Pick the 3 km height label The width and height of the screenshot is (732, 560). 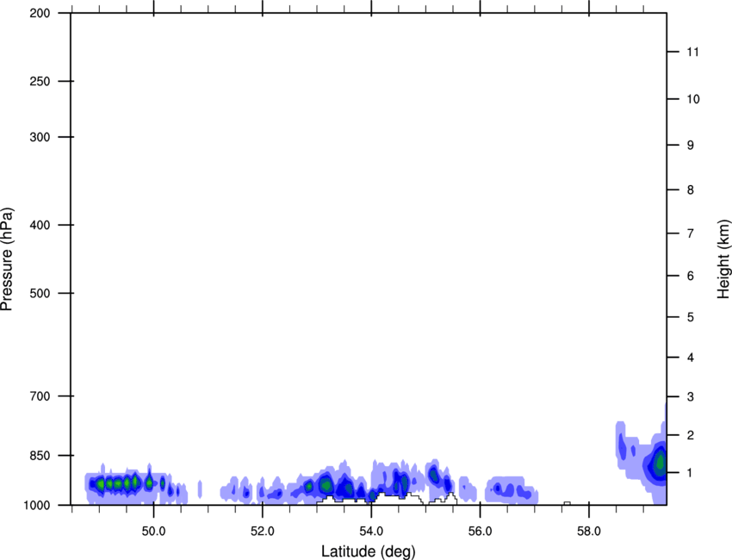point(691,396)
